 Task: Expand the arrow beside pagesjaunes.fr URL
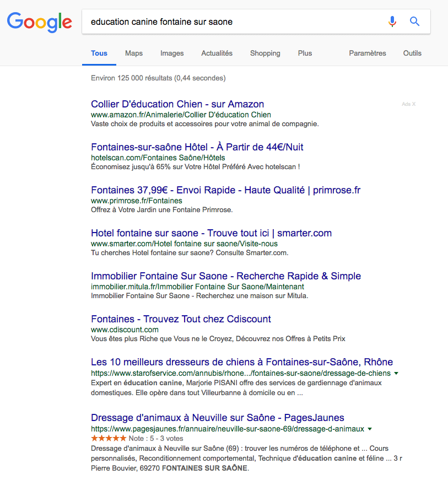pyautogui.click(x=370, y=429)
